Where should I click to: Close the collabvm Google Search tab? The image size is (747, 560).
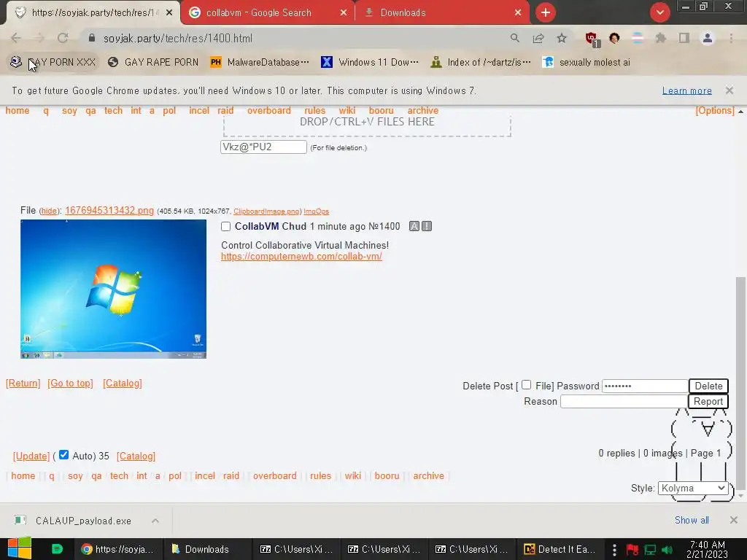tap(344, 13)
